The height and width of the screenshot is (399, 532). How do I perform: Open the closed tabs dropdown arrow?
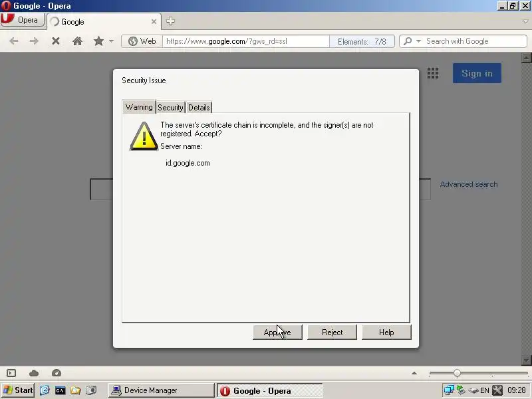coord(525,21)
